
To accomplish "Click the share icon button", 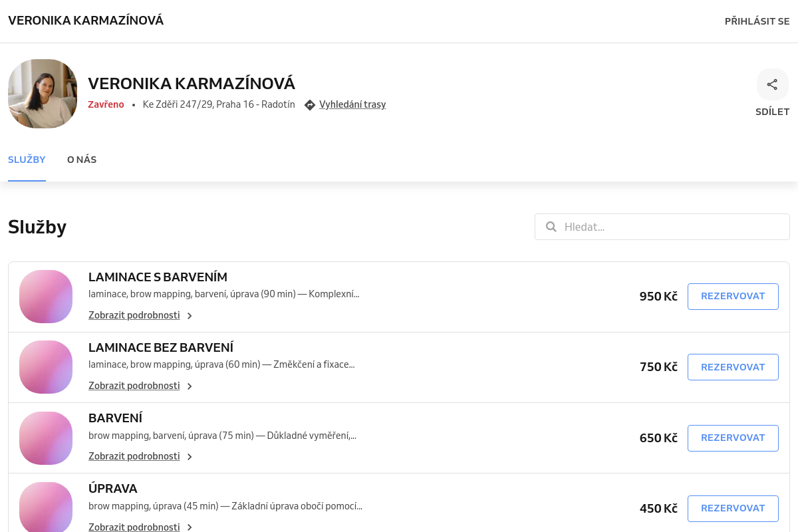I will 772,84.
